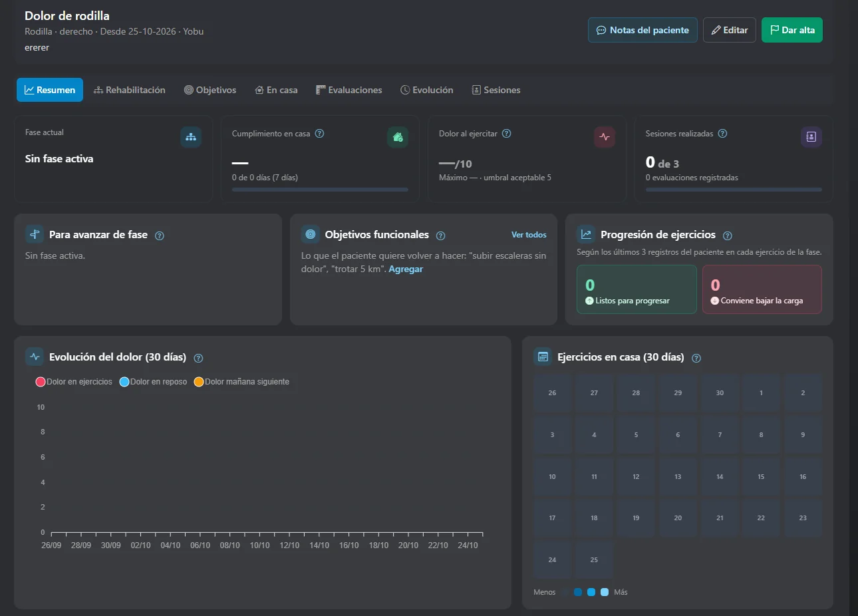Open the Sesiones tab
This screenshot has height=616, width=858.
coord(496,90)
